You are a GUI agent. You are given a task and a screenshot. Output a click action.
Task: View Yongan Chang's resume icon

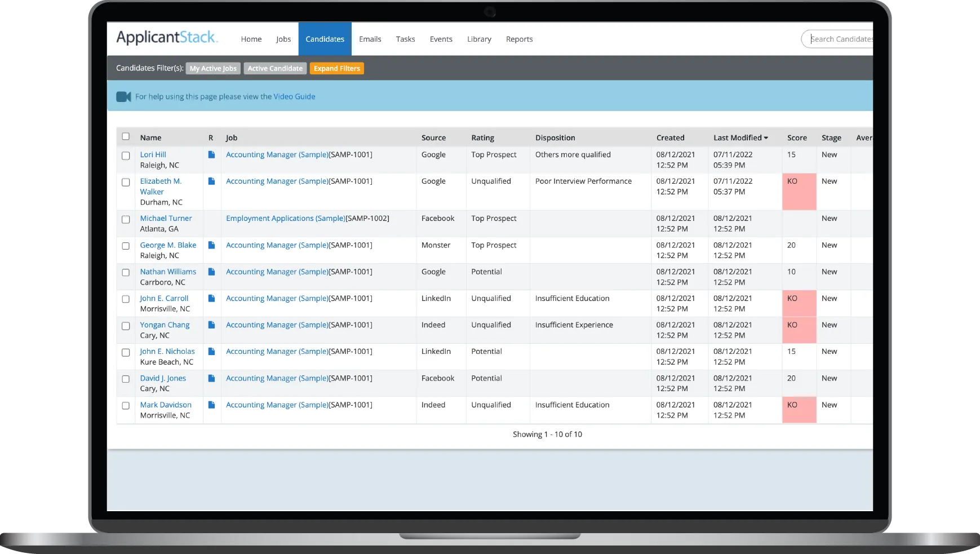[x=211, y=325]
